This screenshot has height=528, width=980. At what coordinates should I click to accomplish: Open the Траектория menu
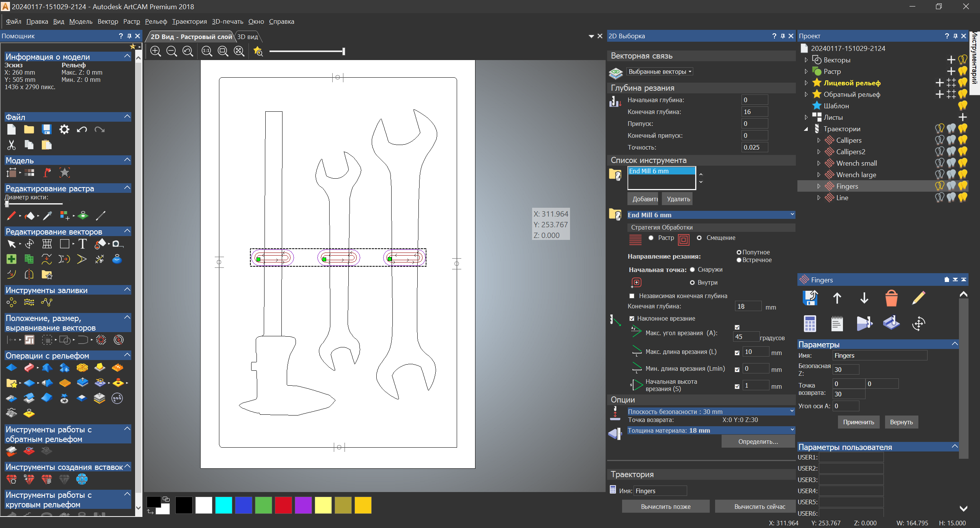[189, 21]
